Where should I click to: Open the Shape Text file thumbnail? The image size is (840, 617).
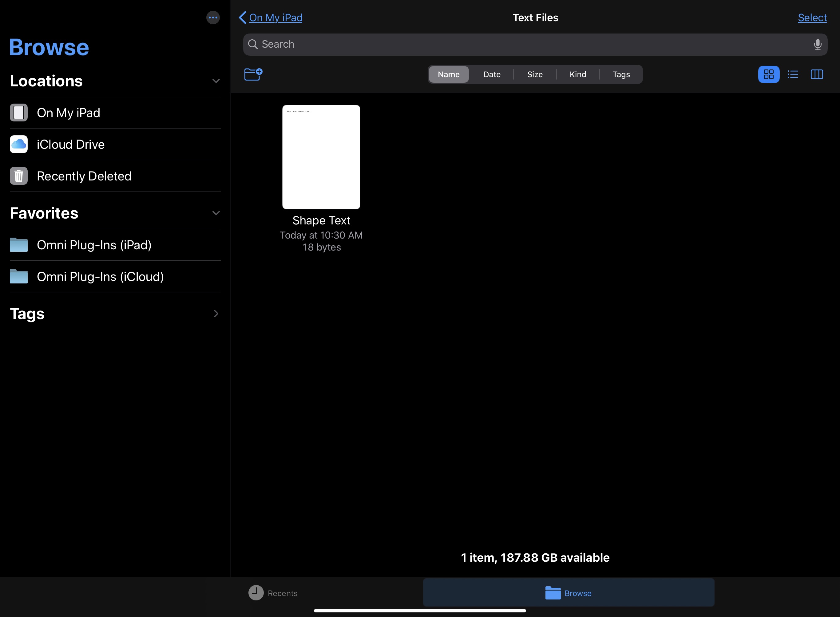321,157
